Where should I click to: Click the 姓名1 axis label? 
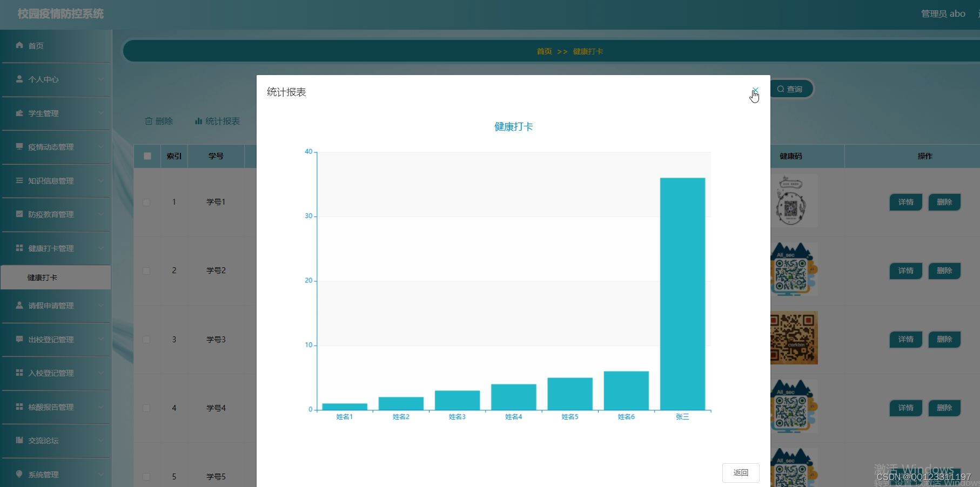[x=344, y=417]
